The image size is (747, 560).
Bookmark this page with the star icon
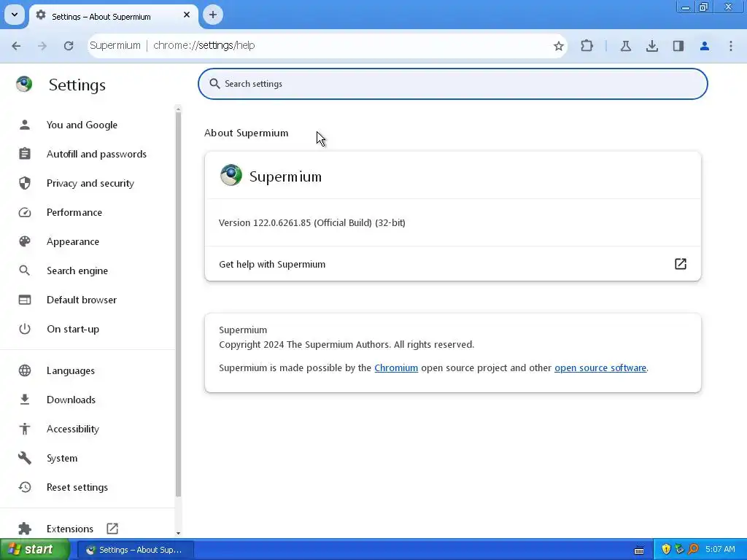[558, 46]
